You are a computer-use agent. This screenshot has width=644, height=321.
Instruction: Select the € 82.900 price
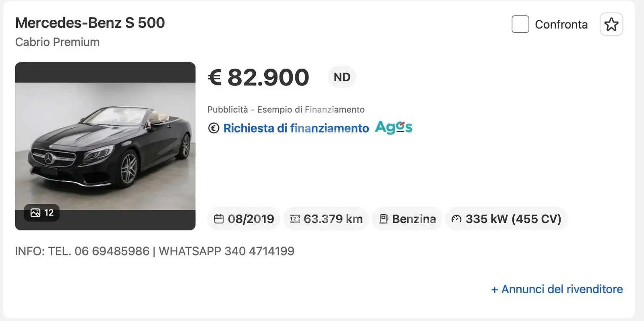tap(258, 77)
